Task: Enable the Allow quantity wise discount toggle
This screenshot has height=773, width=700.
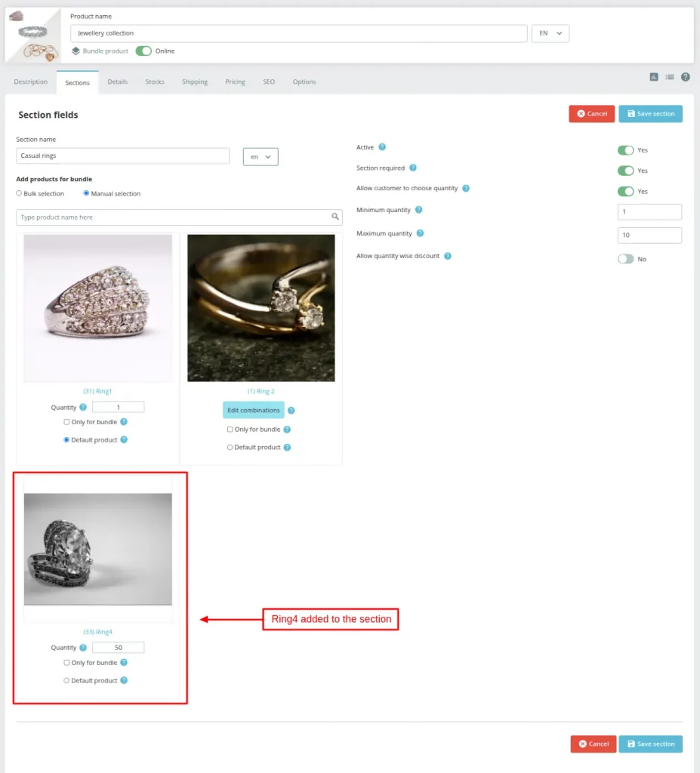Action: pos(626,259)
